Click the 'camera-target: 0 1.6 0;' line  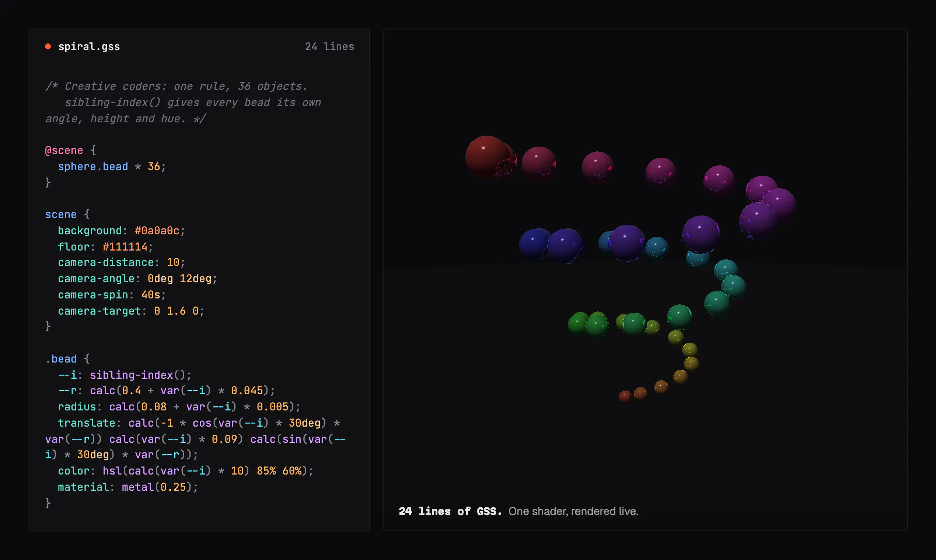click(131, 311)
